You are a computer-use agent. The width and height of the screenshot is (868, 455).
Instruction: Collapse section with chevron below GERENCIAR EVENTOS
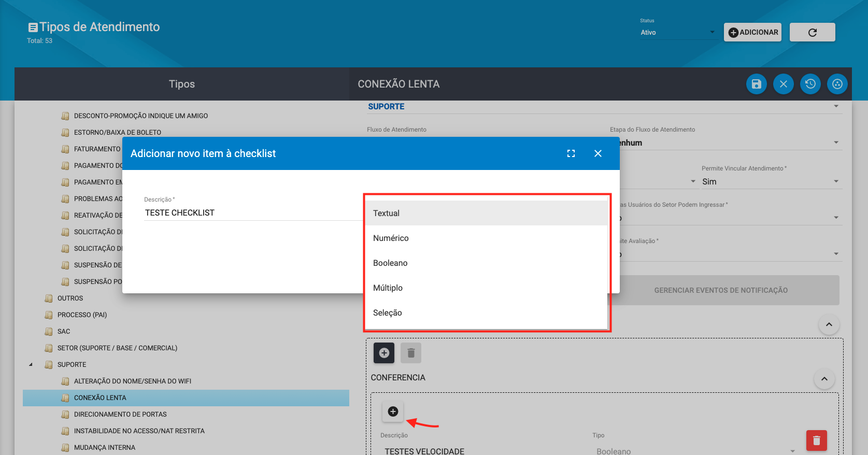829,324
